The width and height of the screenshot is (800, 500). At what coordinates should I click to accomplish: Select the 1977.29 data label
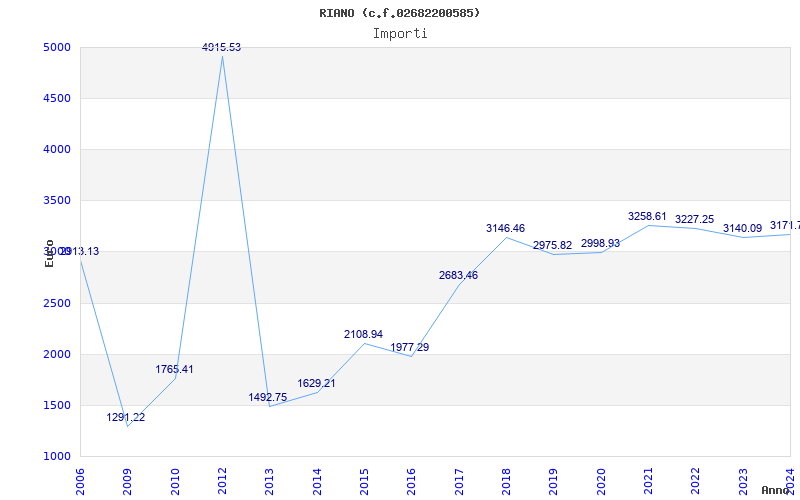pos(410,347)
